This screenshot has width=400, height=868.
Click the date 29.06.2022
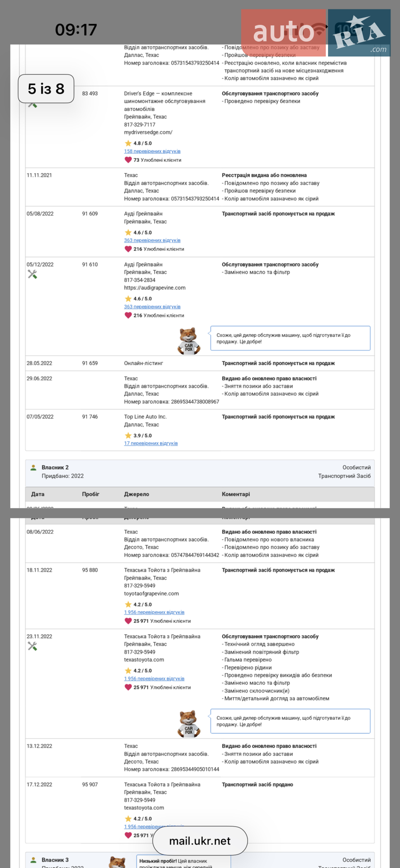pos(39,378)
